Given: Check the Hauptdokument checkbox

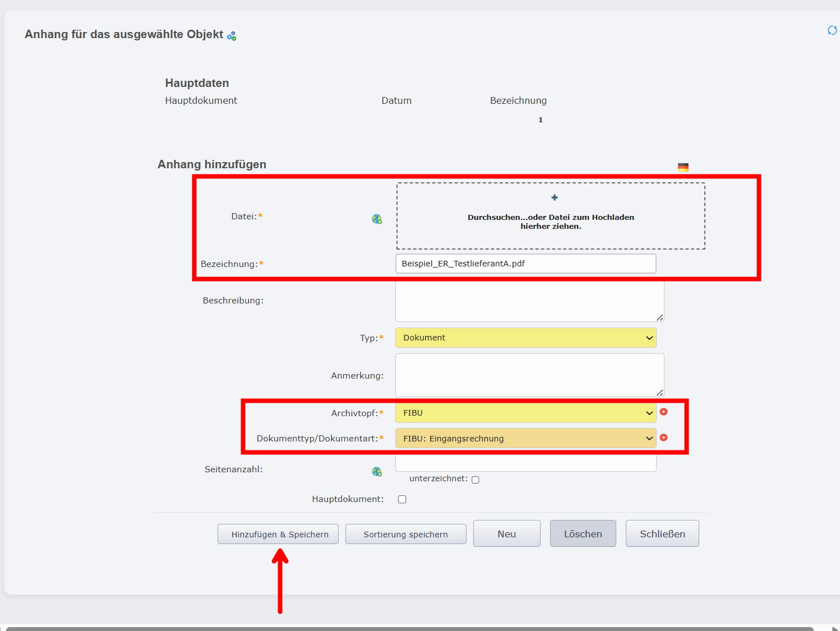Looking at the screenshot, I should (x=402, y=499).
